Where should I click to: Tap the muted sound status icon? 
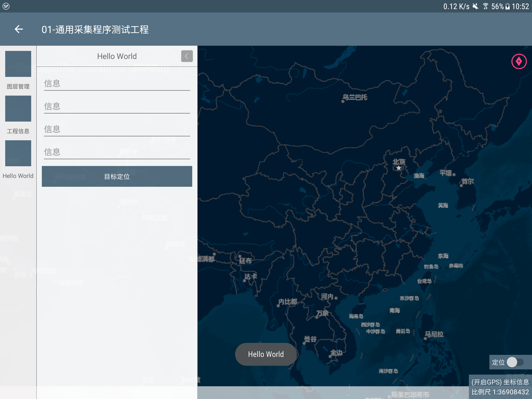(x=475, y=6)
